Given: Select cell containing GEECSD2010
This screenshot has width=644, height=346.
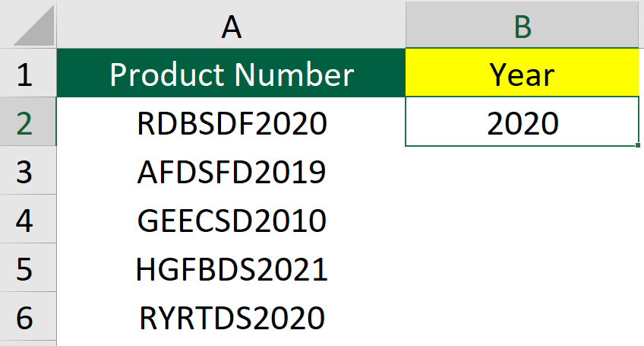Looking at the screenshot, I should point(231,219).
